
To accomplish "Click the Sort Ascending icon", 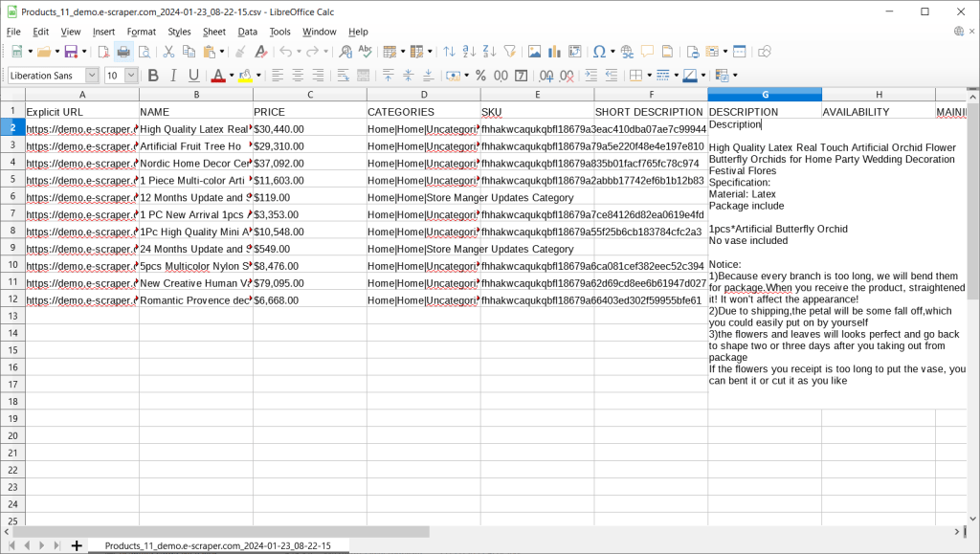I will (x=469, y=52).
